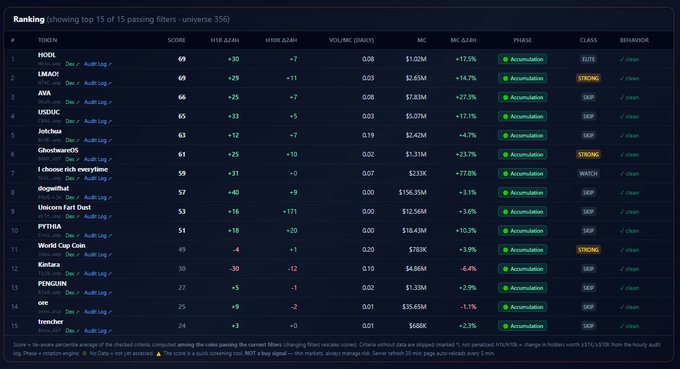Image resolution: width=680 pixels, height=369 pixels.
Task: Open the Audit Log for PENGUIN
Action: [x=98, y=293]
